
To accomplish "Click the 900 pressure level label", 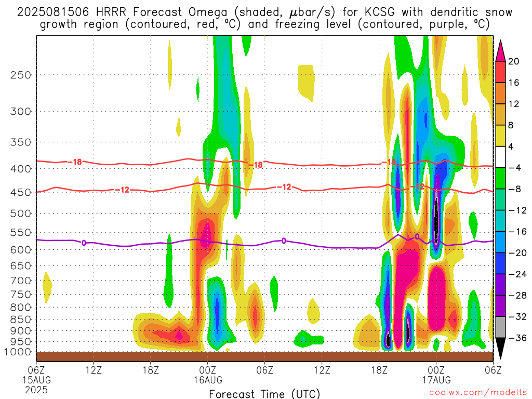I will point(20,331).
